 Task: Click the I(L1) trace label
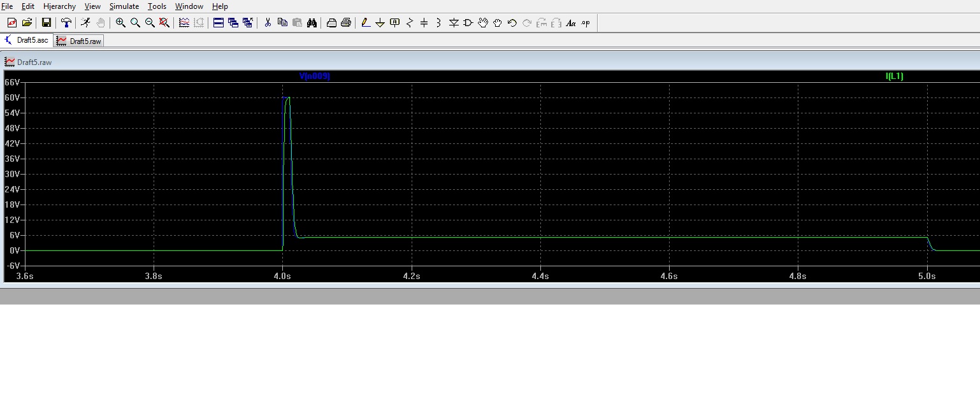[x=895, y=76]
